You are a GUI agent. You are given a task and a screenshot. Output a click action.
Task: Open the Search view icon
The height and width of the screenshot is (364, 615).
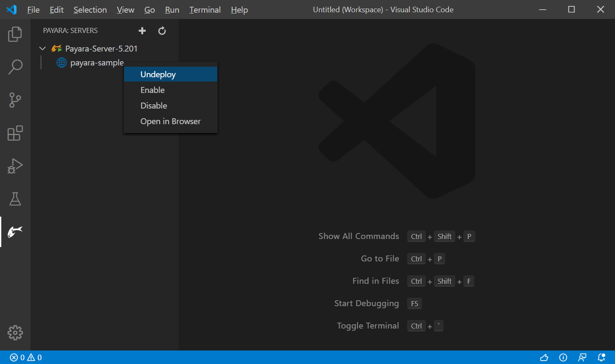click(15, 67)
